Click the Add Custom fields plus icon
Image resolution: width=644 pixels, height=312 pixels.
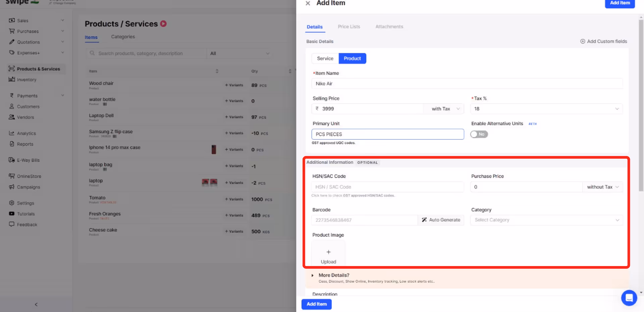coord(583,41)
